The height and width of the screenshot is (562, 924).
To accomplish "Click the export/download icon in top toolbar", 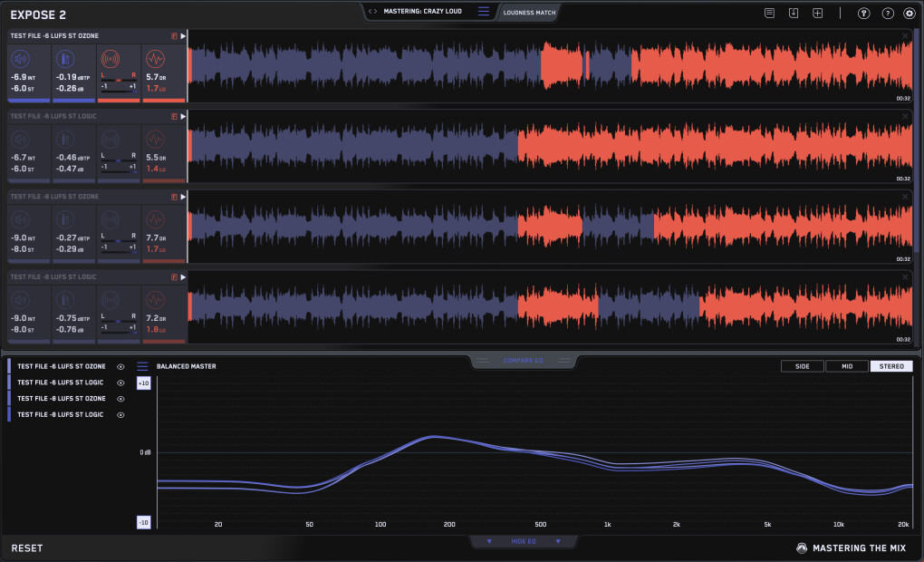I will [794, 13].
